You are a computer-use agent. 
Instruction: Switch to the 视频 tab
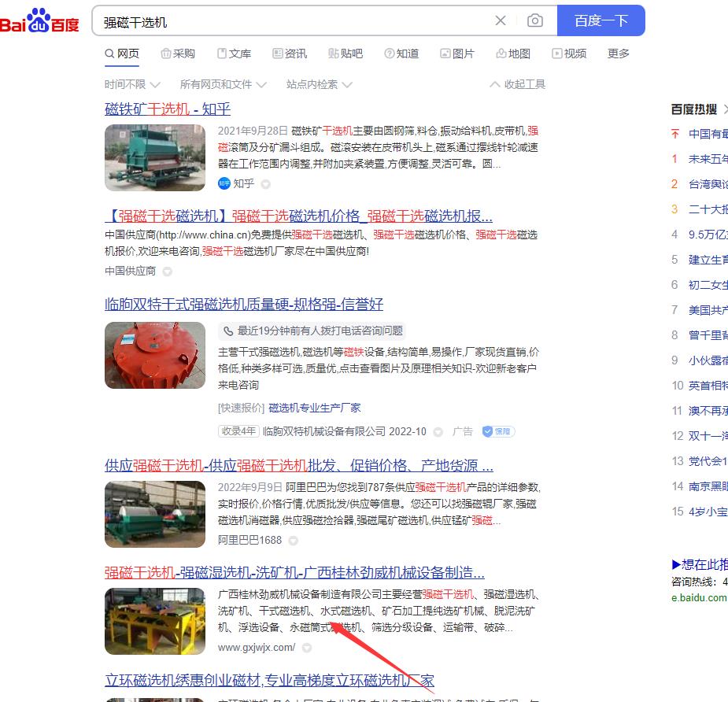(569, 54)
